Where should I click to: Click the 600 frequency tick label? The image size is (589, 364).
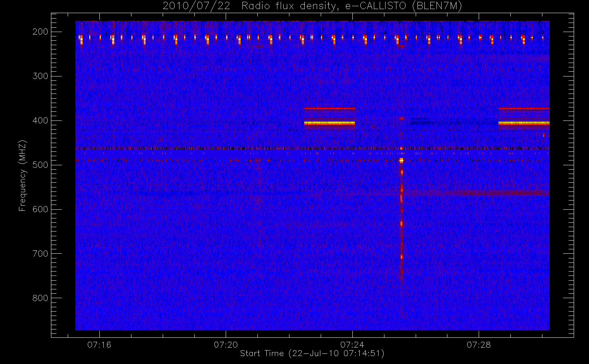coord(40,209)
